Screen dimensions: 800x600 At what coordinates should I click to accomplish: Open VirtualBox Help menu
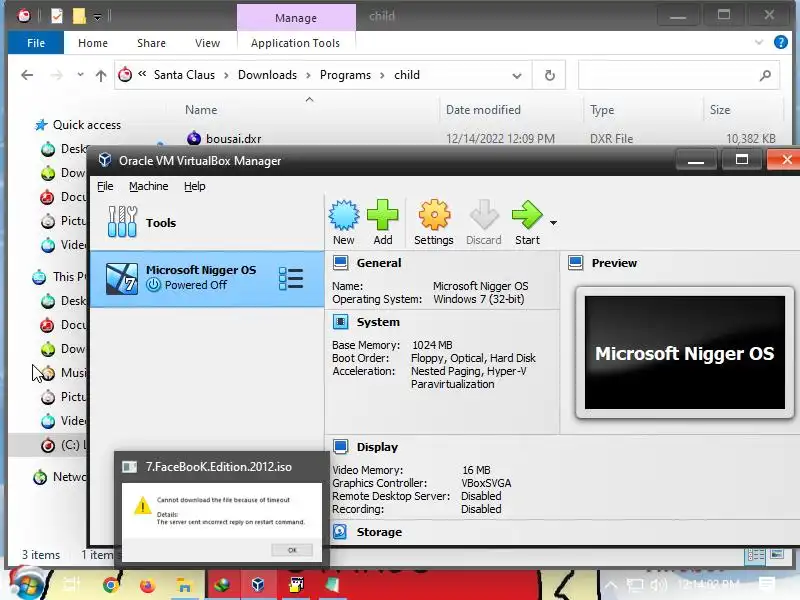click(194, 186)
